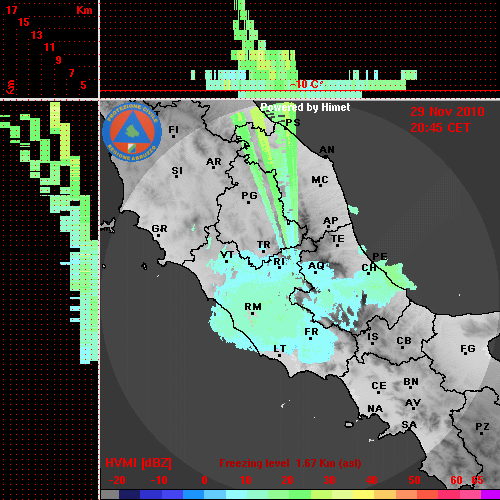
Task: Click the GR city marker
Action: (159, 235)
